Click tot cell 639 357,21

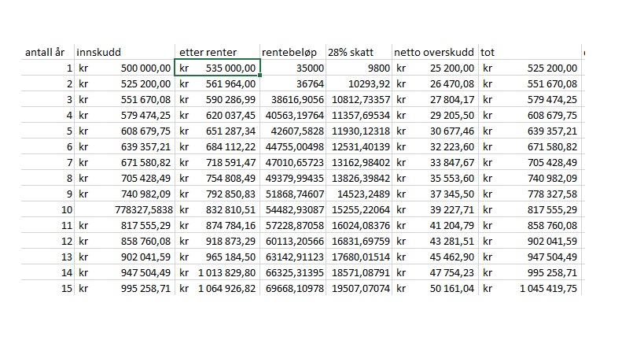tap(530, 131)
